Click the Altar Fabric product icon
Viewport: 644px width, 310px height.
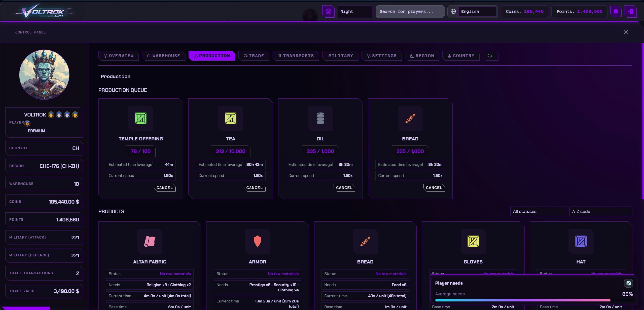(150, 241)
